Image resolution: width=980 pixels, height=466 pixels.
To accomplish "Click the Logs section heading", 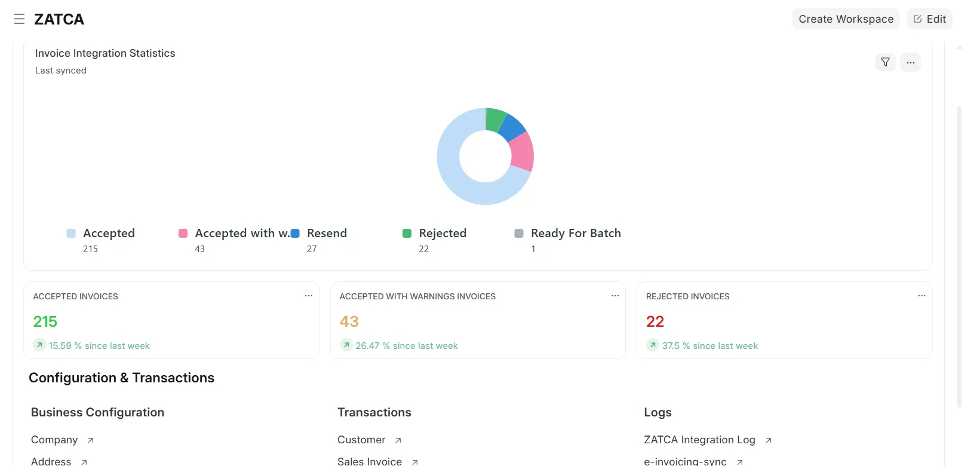I will tap(658, 412).
